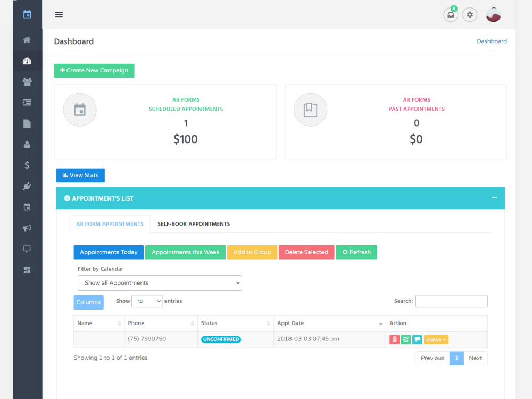Edit appointment with green pencil icon
Image resolution: width=532 pixels, height=399 pixels.
[406, 339]
